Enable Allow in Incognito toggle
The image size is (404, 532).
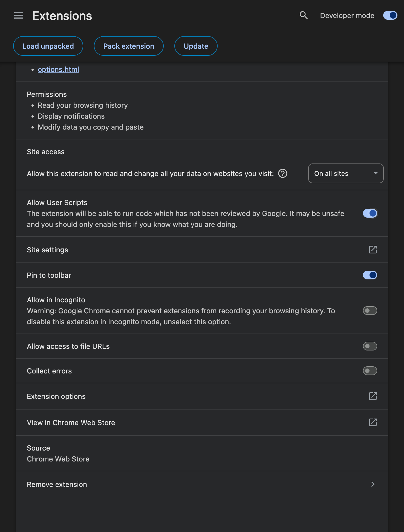pos(370,311)
